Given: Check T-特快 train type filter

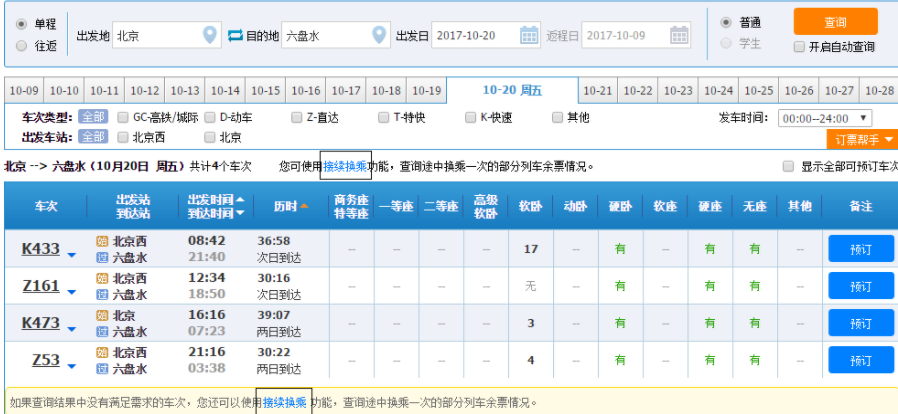Looking at the screenshot, I should 383,117.
